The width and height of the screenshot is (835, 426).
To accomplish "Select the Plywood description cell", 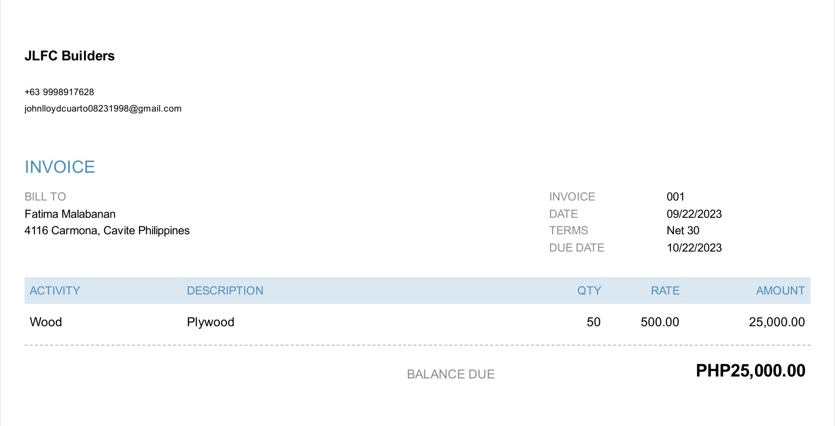I will 210,322.
